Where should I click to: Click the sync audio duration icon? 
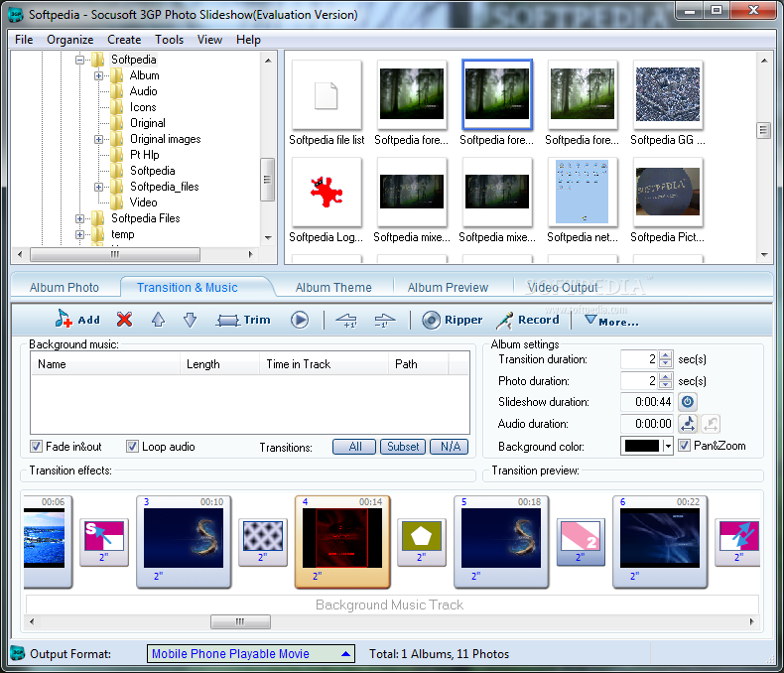[688, 424]
